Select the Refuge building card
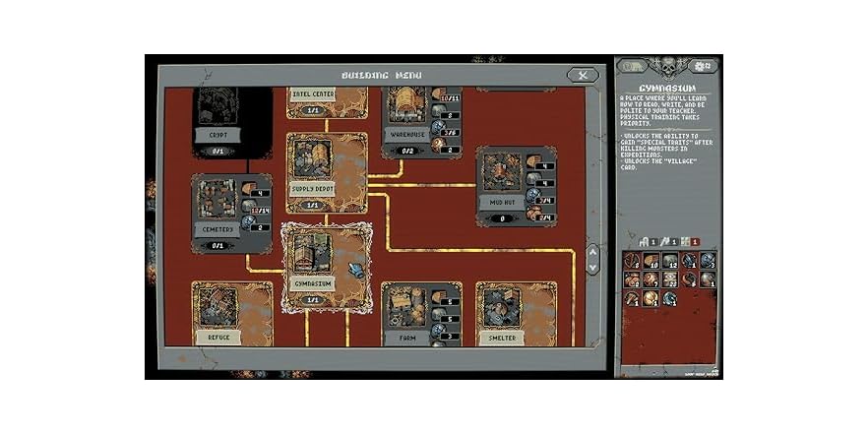868x434 pixels. (232, 314)
